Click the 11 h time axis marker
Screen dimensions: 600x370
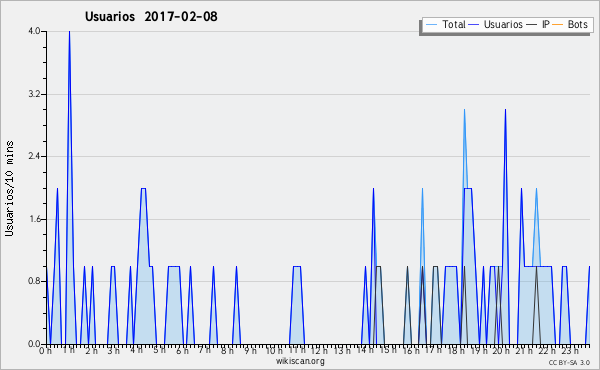297,350
